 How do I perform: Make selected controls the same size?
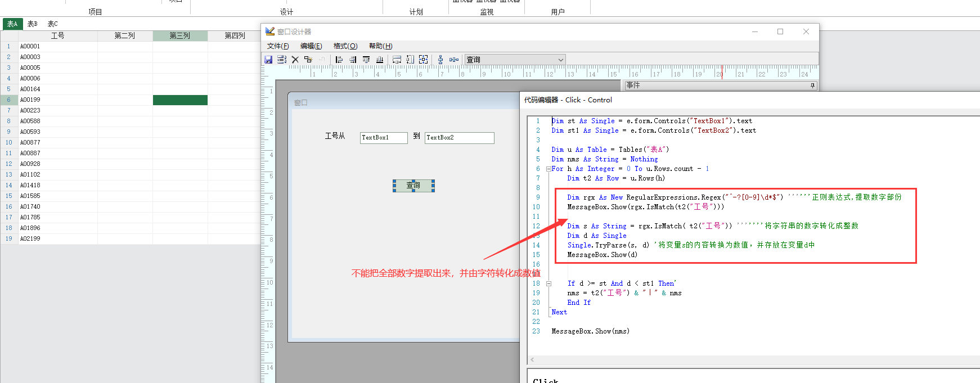click(x=424, y=60)
